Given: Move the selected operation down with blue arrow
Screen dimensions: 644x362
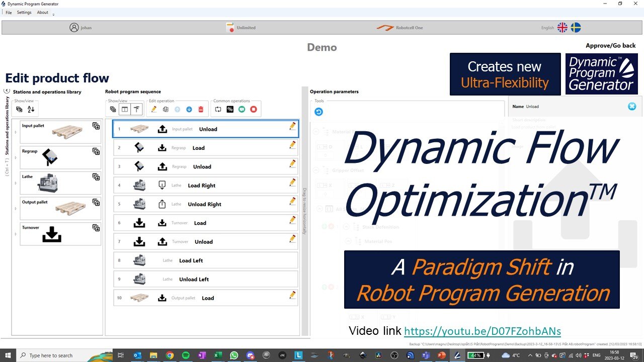Looking at the screenshot, I should [189, 109].
